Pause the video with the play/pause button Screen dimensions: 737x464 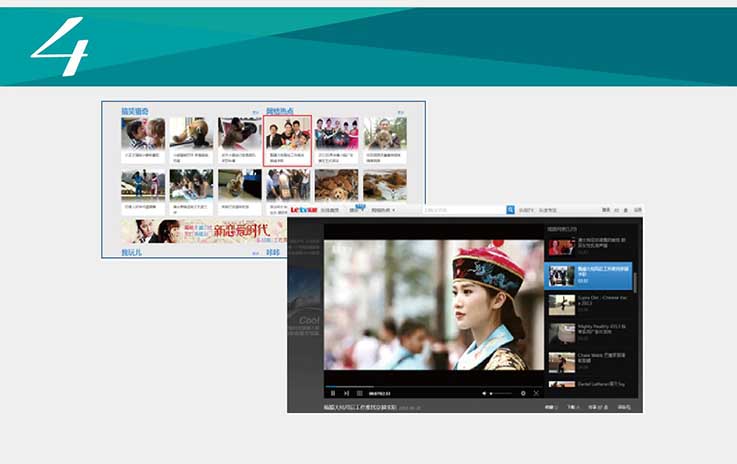[x=333, y=393]
